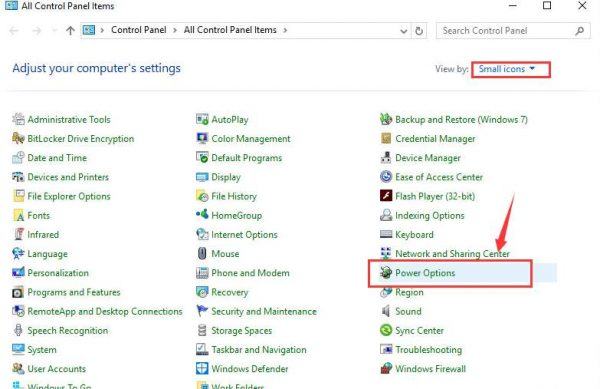
Task: Click the Default Programs icon
Action: [202, 157]
